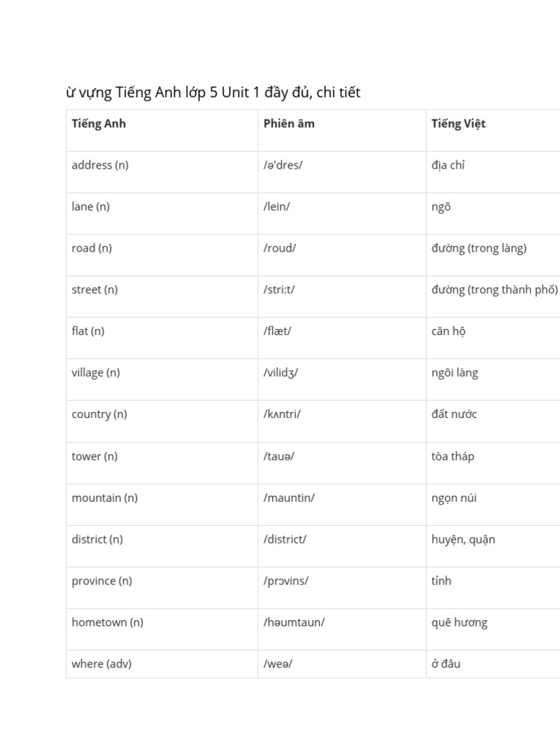Viewport: 560px width, 747px height.
Task: Click the "province (n)" cell
Action: pos(102,581)
